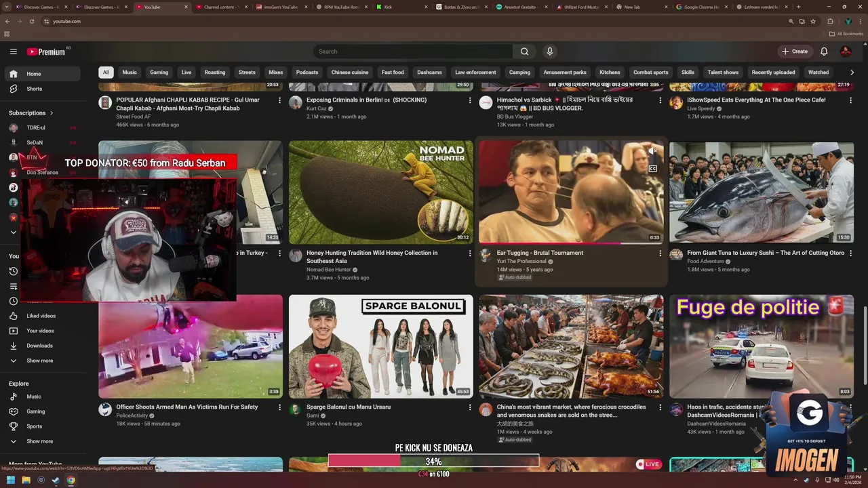This screenshot has height=488, width=868.
Task: Open Nomad Bee Hunter channel avatar
Action: tap(295, 255)
